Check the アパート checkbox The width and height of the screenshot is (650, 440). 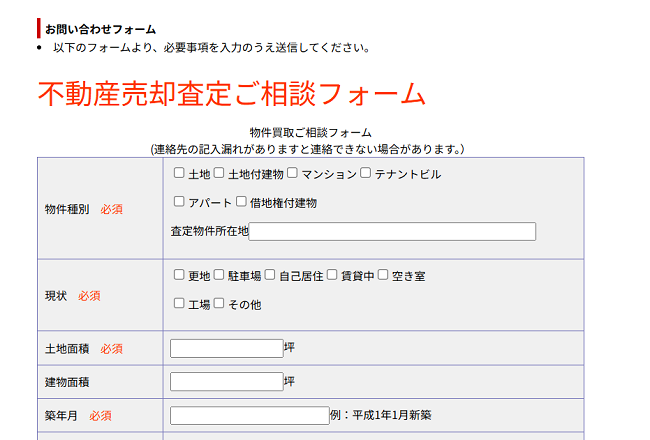tap(179, 201)
